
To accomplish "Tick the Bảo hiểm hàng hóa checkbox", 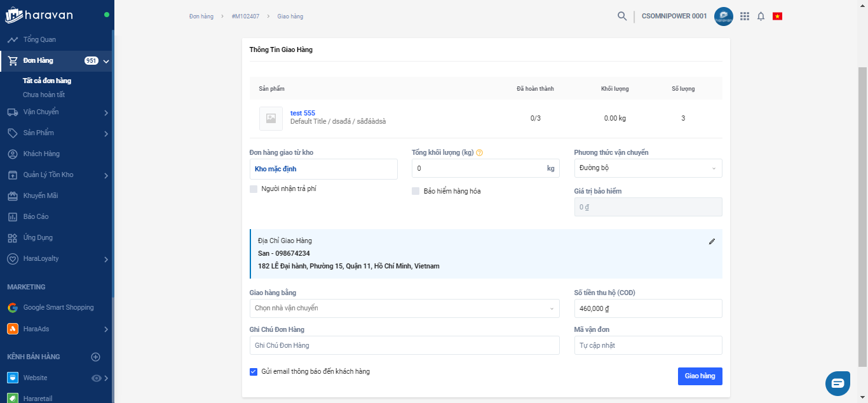I will 416,191.
